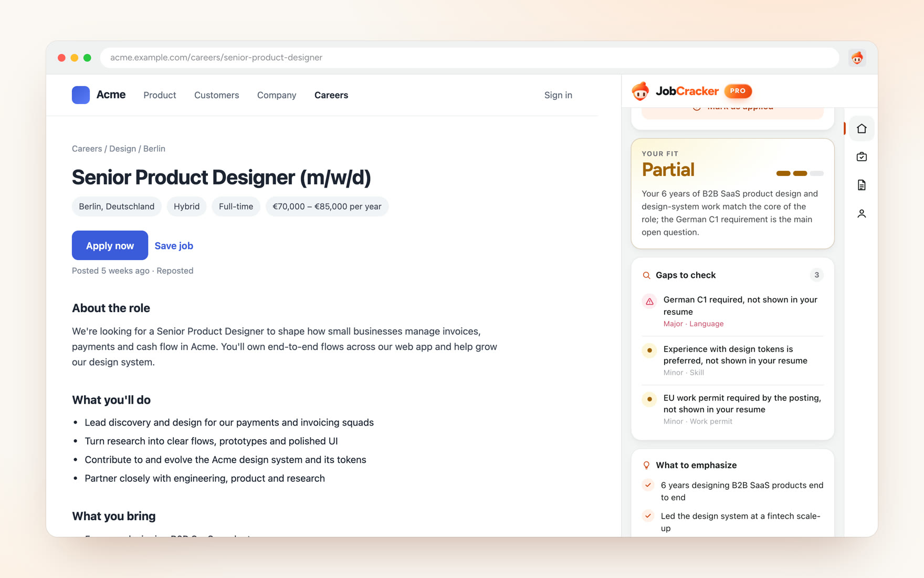Click the checkmark beside 6 years designing B2B SaaS
This screenshot has height=578, width=924.
(648, 485)
